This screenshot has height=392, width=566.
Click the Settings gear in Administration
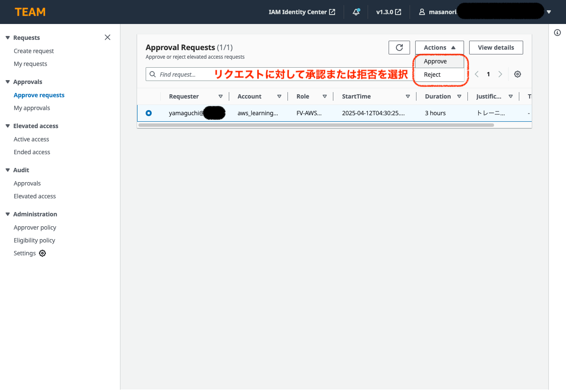click(42, 253)
